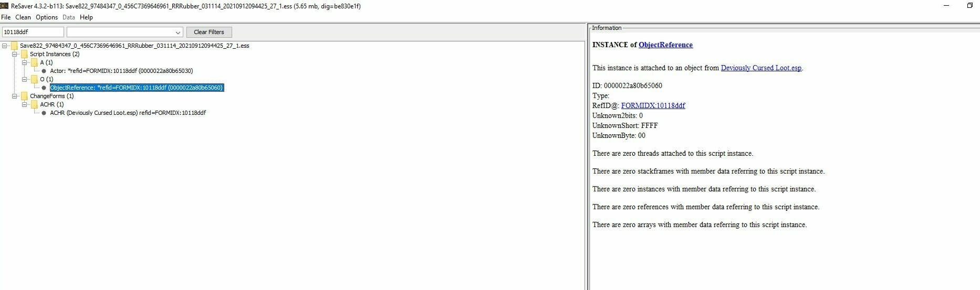The height and width of the screenshot is (290, 980).
Task: Select the A (1) tree item
Action: 47,62
